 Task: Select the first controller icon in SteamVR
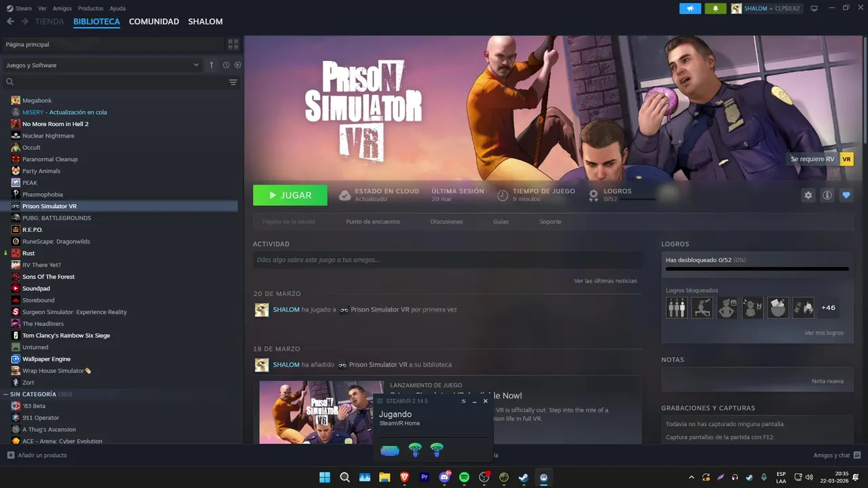pos(415,449)
